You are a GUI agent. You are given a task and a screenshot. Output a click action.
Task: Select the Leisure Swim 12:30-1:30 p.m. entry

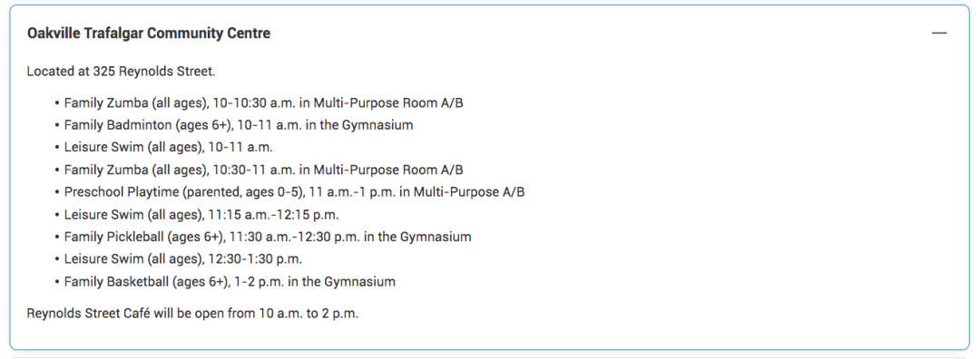[x=183, y=259]
